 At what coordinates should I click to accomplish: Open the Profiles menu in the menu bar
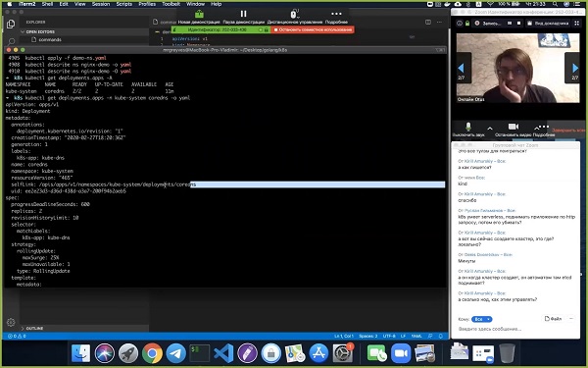pyautogui.click(x=147, y=4)
